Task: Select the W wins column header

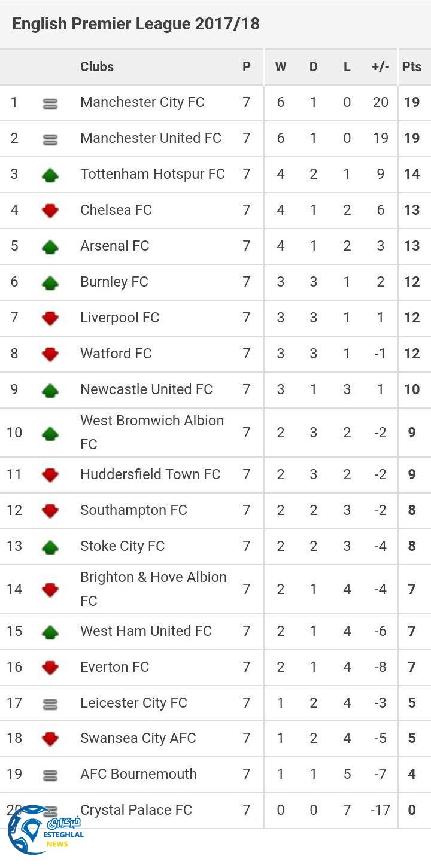Action: (280, 66)
